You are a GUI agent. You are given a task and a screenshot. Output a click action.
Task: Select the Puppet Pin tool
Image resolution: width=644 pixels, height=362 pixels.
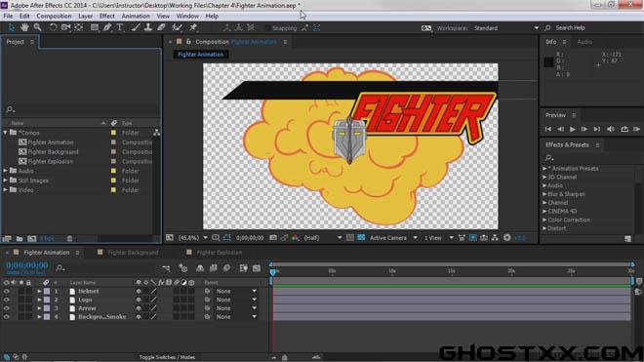[x=193, y=27]
